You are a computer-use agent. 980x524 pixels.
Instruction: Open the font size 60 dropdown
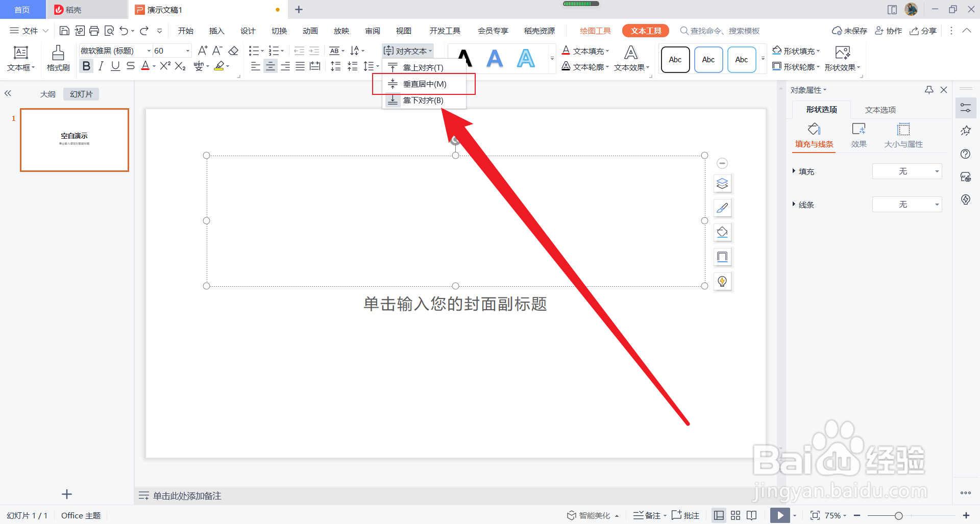(x=188, y=51)
